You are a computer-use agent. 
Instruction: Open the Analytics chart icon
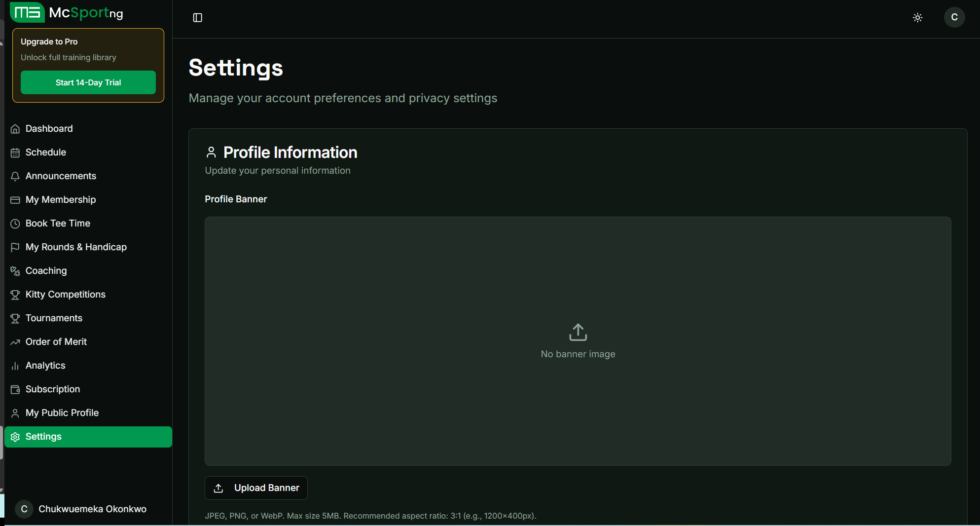click(x=15, y=365)
